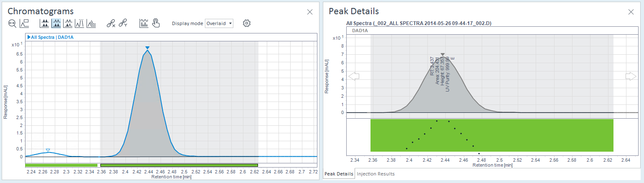The height and width of the screenshot is (183, 644).
Task: Click the short green purity bar below chromatogram
Action: [61, 165]
